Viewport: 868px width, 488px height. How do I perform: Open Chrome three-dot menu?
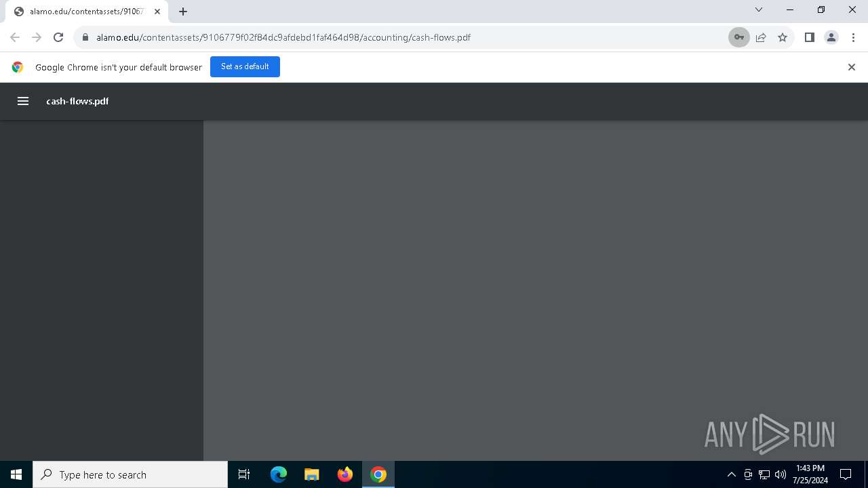(x=853, y=37)
